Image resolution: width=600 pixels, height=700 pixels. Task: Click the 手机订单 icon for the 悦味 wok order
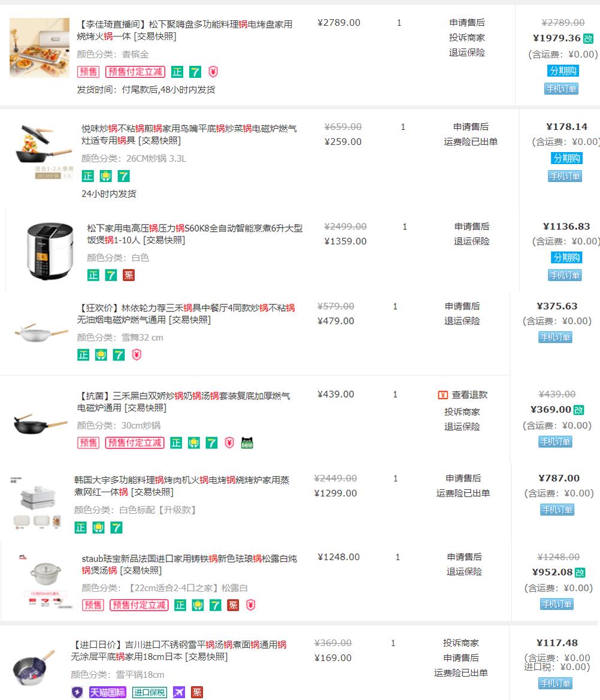(565, 176)
